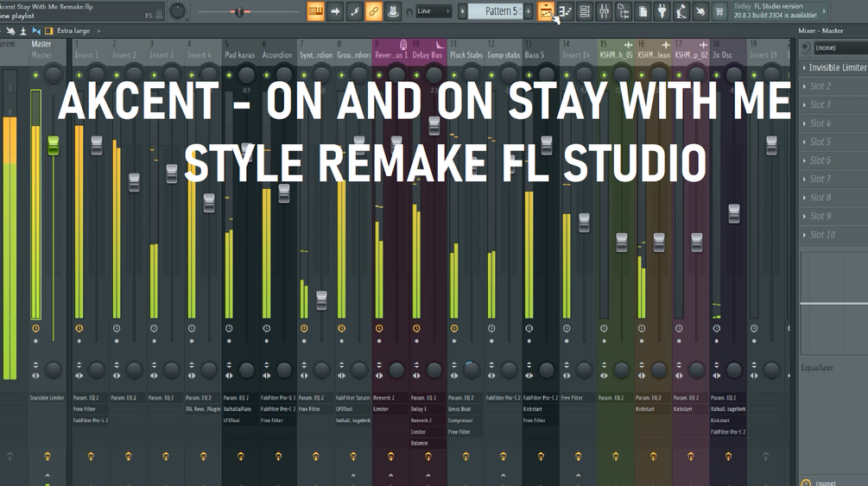This screenshot has height=486, width=868.
Task: Click clock icon beside bottom (none) selector
Action: coord(806,483)
